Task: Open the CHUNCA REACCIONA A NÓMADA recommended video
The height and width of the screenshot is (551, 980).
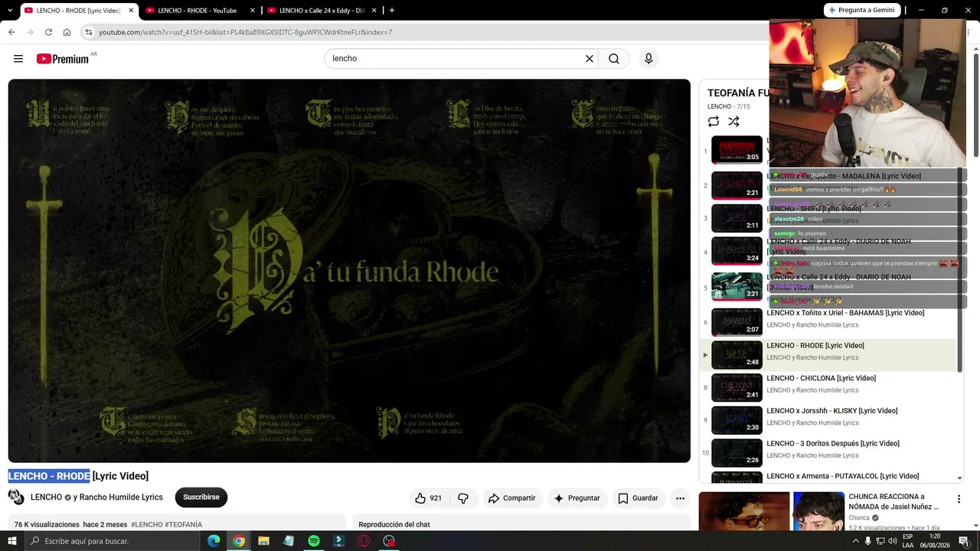Action: (x=893, y=501)
